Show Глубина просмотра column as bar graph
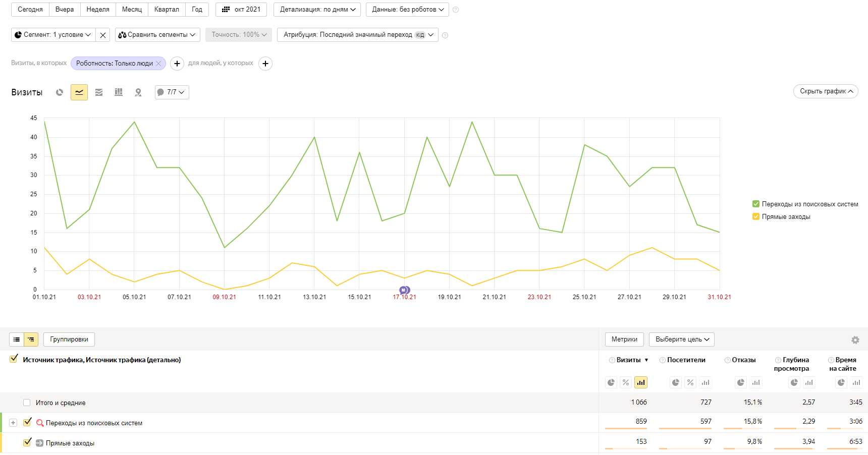868x455 pixels. tap(809, 382)
